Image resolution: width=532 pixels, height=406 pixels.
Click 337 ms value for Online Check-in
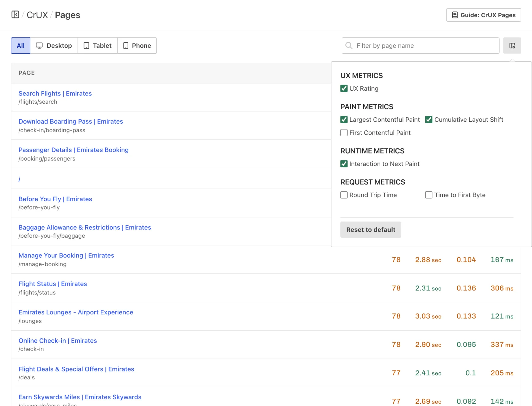tap(502, 345)
